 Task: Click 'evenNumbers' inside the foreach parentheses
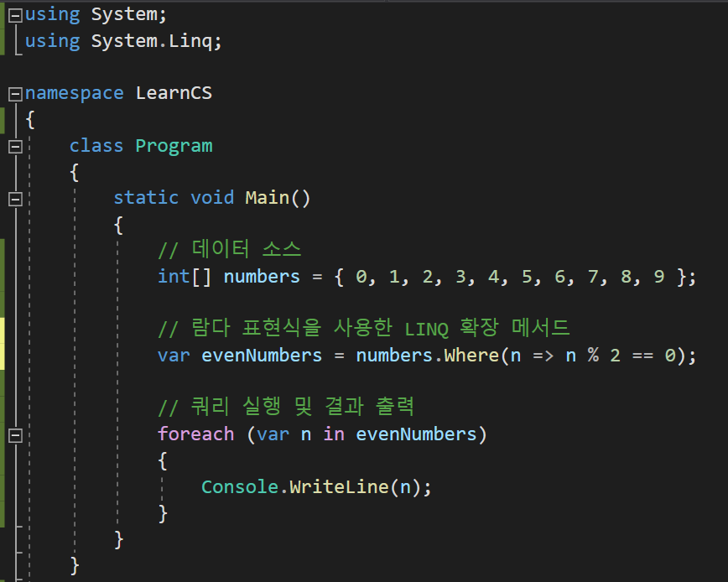pos(417,434)
